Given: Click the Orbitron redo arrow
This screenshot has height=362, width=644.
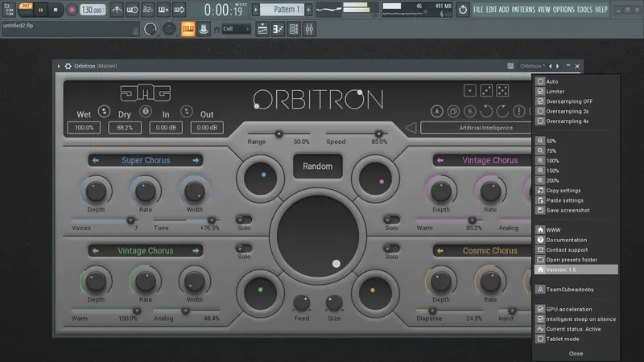Looking at the screenshot, I should click(x=502, y=111).
